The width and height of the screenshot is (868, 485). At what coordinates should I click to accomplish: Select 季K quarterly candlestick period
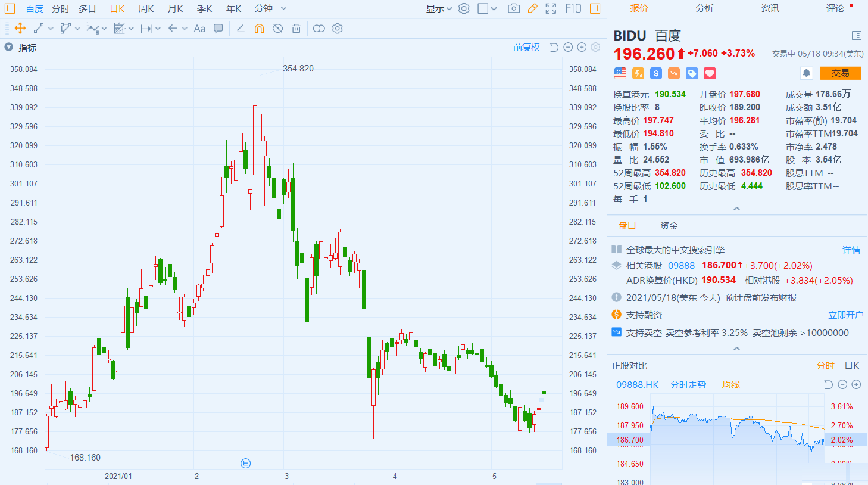[204, 8]
